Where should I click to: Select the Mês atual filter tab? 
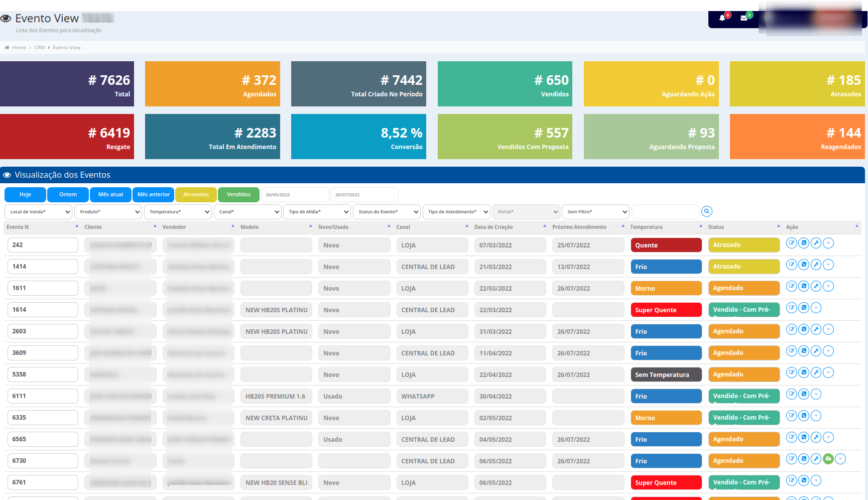pos(110,195)
